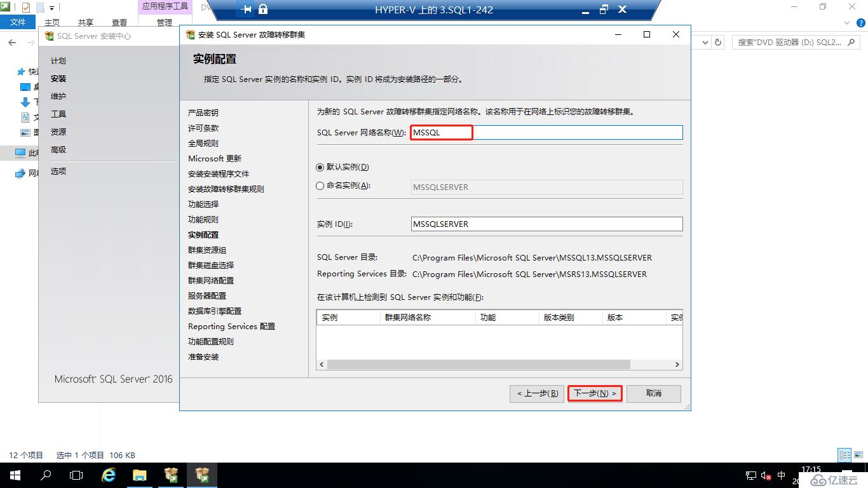Open File Explorer from taskbar

(140, 475)
